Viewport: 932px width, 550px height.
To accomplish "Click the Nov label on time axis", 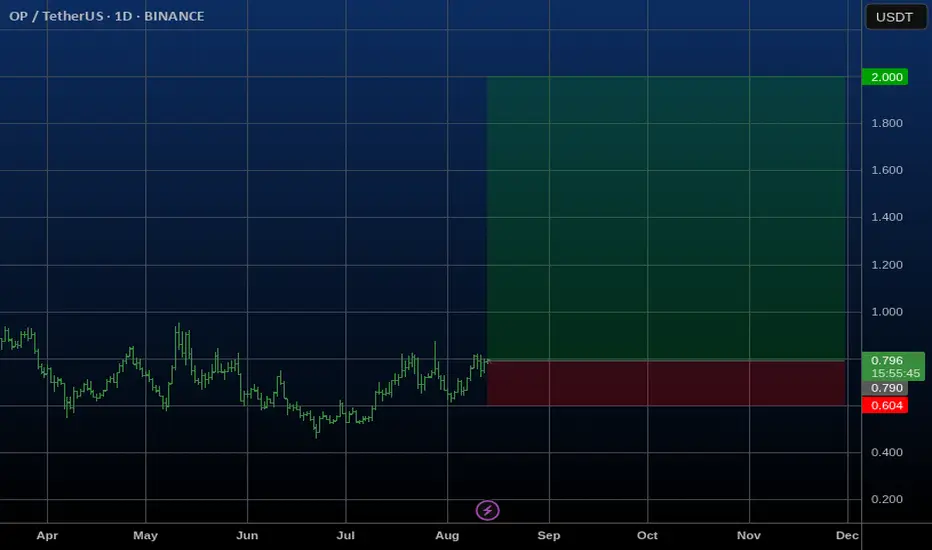I will pyautogui.click(x=749, y=535).
